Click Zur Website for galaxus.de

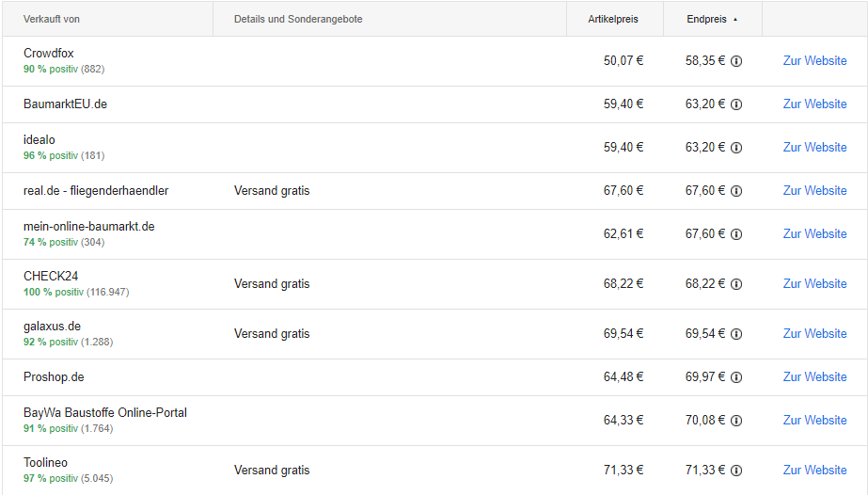click(x=814, y=333)
